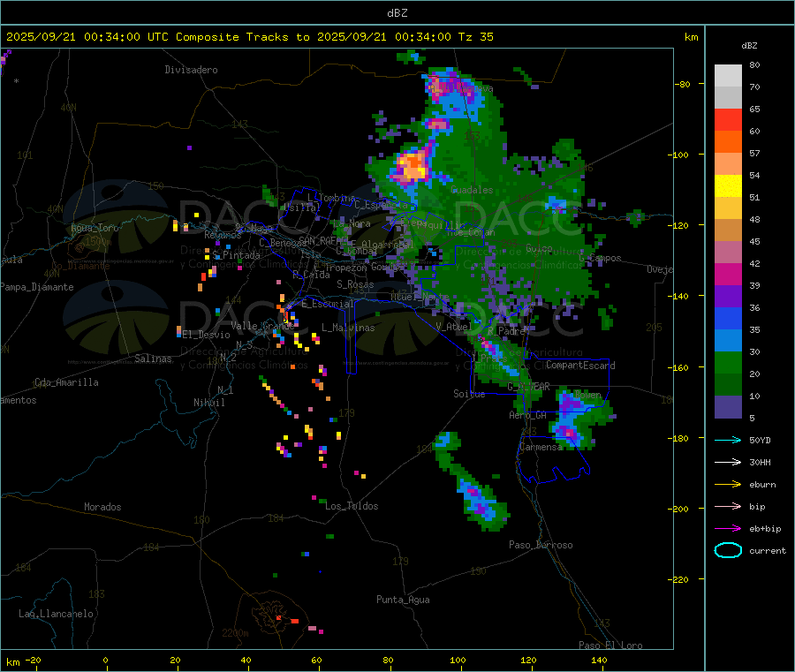The image size is (795, 672).
Task: Click the -80 km vertical axis tick label
Action: [682, 84]
